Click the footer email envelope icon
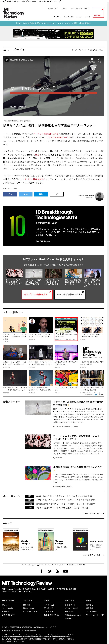This screenshot has width=109, height=644. pos(65,571)
